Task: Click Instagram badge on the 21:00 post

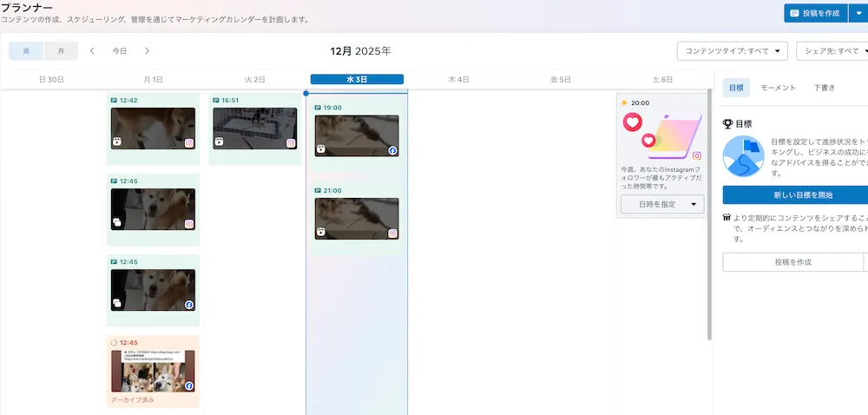Action: pyautogui.click(x=392, y=233)
